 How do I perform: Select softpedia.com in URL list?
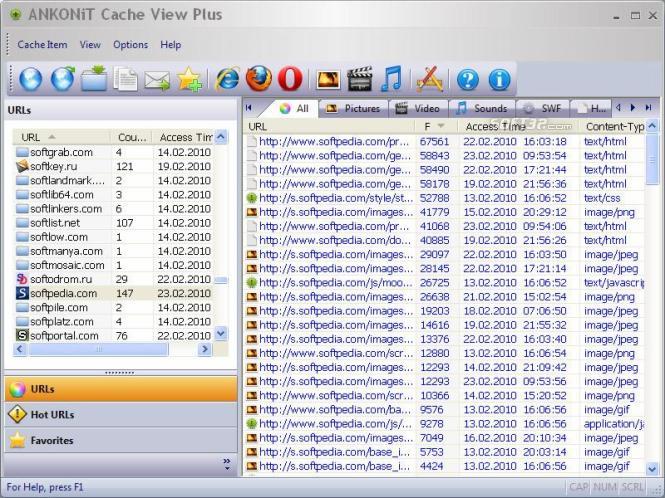point(113,293)
